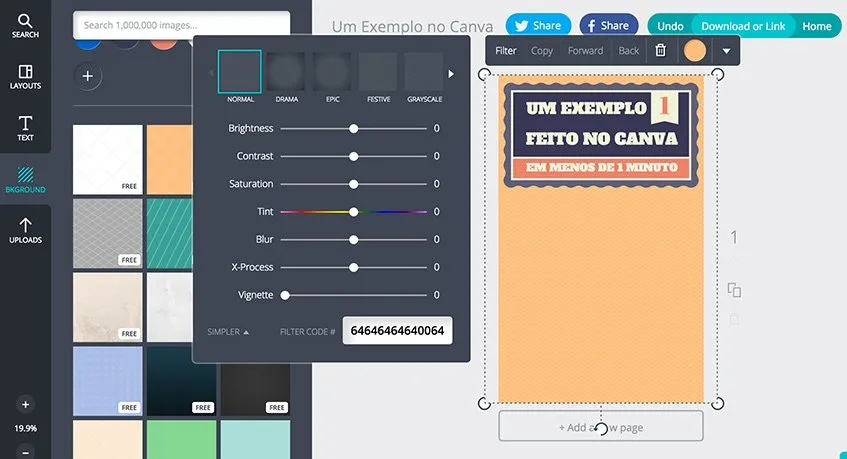The image size is (847, 459).
Task: Select the white diamond pattern background
Action: pos(107,159)
